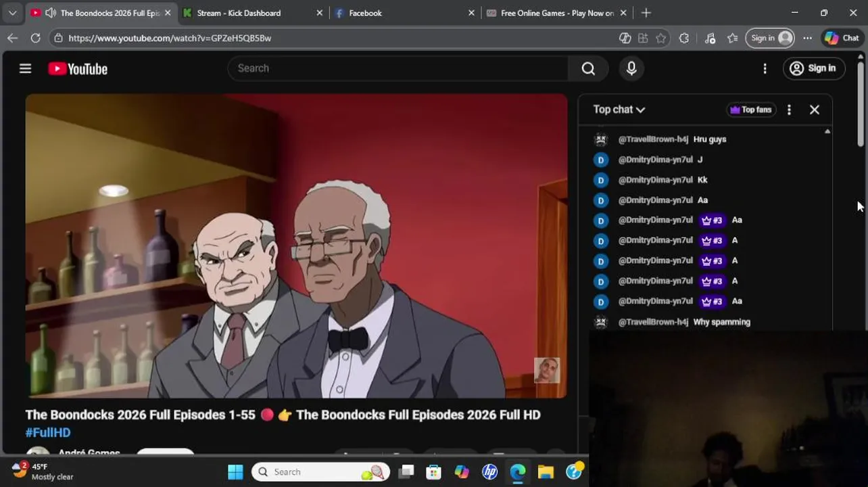The width and height of the screenshot is (868, 487).
Task: Click the video title text 'The Boondocks 2026 Full Episodes 1-55'
Action: [140, 415]
